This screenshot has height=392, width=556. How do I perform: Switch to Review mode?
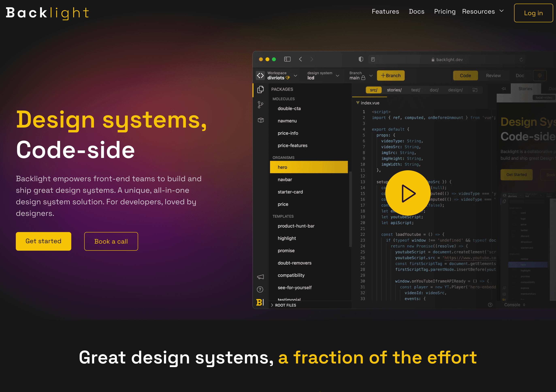click(493, 76)
